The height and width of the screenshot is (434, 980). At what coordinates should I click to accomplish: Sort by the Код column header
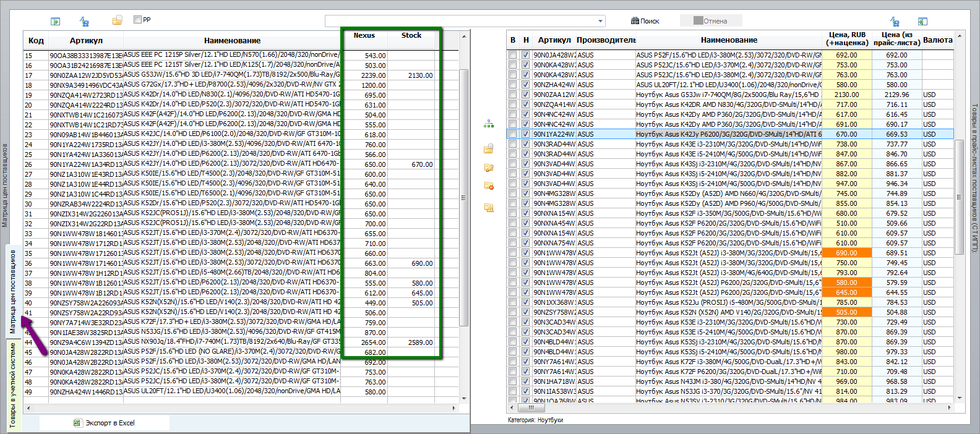[x=36, y=41]
